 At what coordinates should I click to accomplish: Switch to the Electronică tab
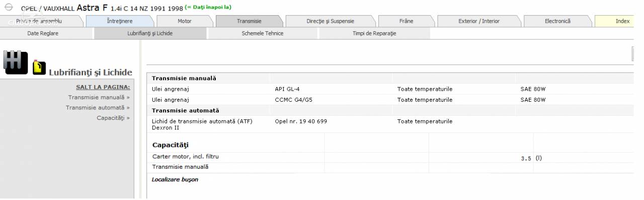[x=557, y=21]
